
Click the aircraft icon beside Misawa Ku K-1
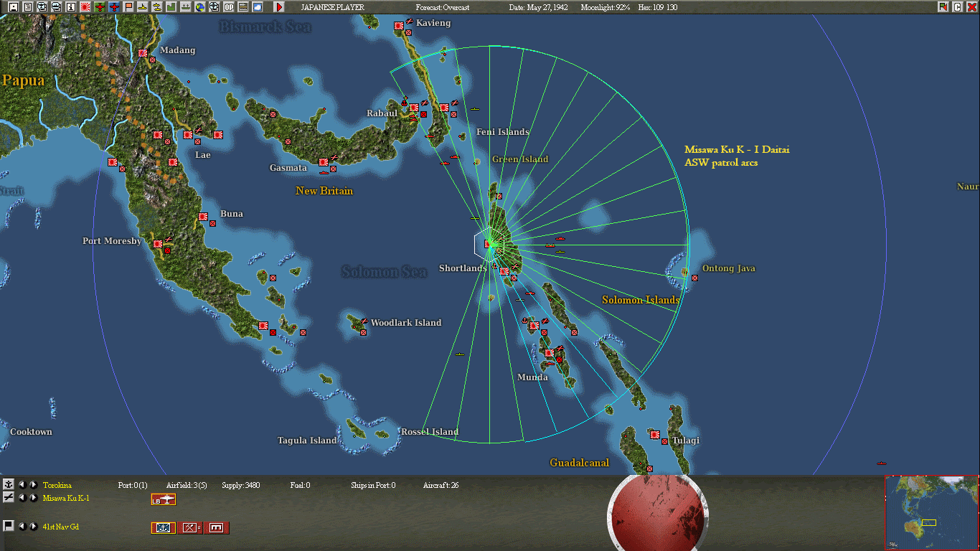point(9,498)
